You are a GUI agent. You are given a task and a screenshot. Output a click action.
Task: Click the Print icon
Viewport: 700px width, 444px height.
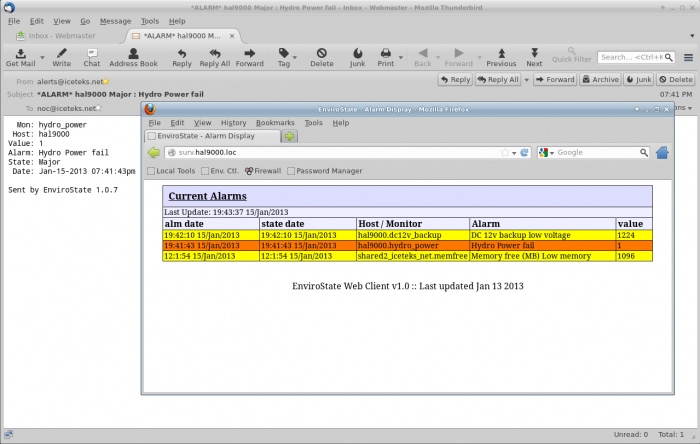pyautogui.click(x=386, y=58)
